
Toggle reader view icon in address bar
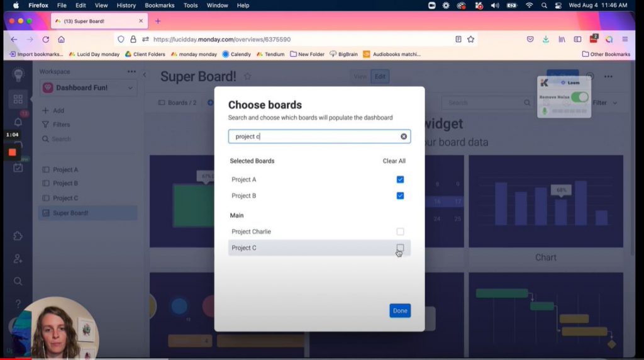458,40
